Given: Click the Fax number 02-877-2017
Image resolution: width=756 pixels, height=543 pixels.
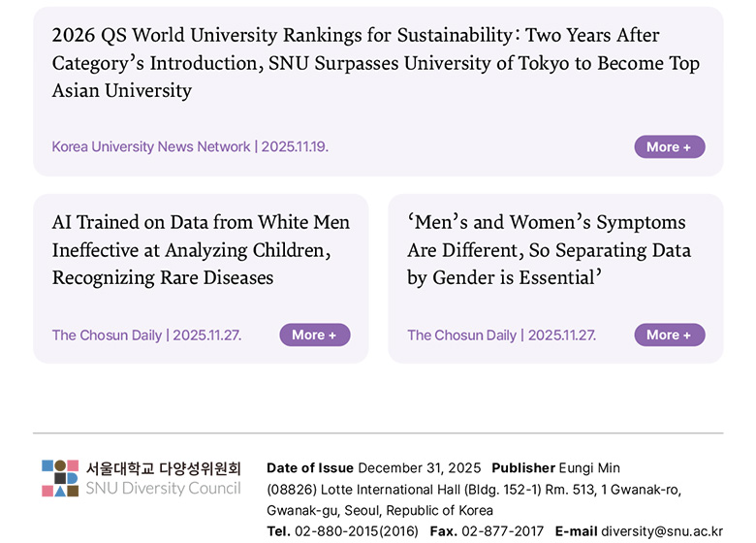Looking at the screenshot, I should click(502, 531).
